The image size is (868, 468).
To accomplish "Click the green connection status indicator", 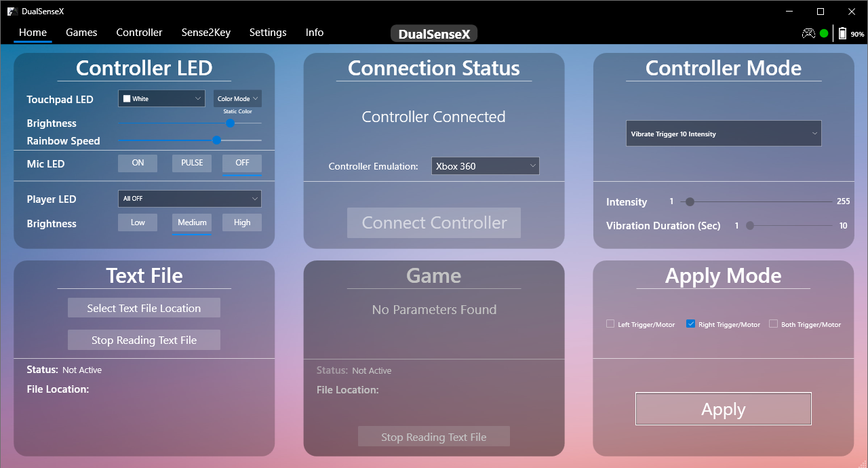I will 824,33.
